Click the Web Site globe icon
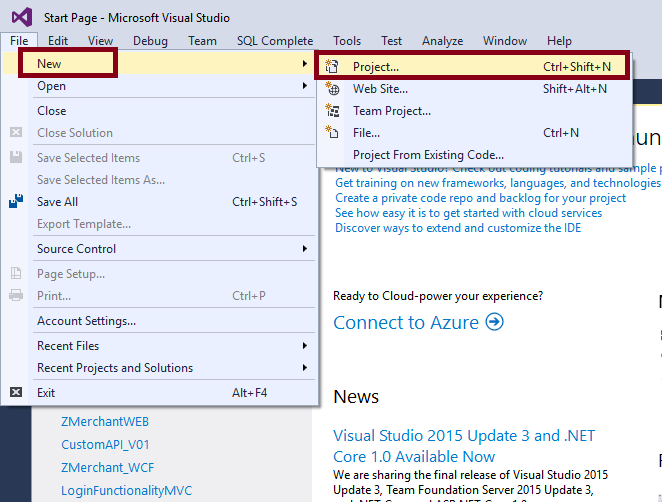 click(x=333, y=89)
